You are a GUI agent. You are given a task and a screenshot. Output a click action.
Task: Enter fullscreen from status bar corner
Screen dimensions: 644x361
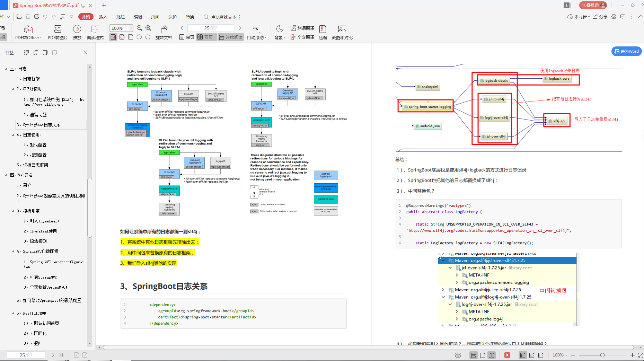pyautogui.click(x=641, y=355)
